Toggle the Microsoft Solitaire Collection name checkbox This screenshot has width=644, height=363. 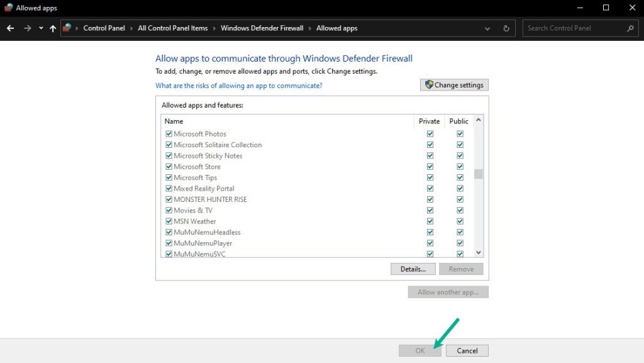[169, 145]
